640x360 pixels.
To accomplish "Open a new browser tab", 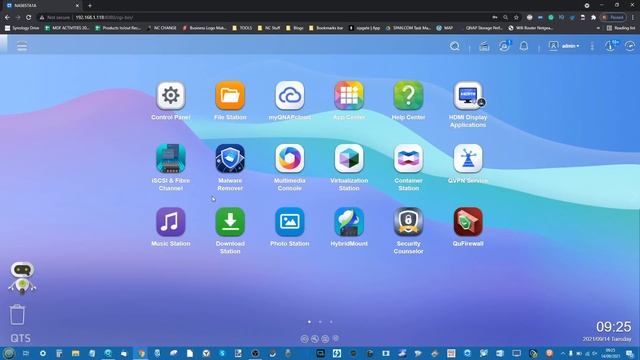I will (x=90, y=6).
